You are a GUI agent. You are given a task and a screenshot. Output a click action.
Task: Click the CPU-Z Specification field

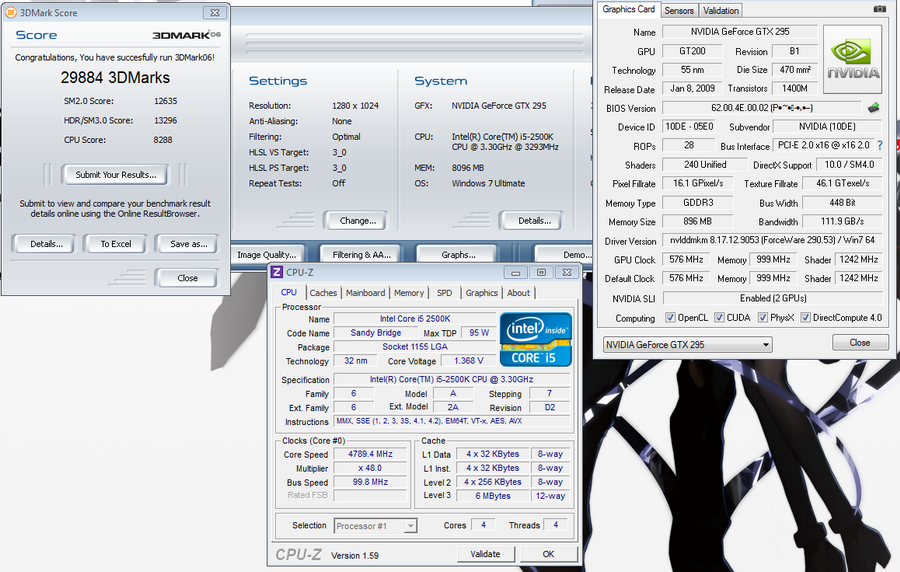tap(452, 379)
